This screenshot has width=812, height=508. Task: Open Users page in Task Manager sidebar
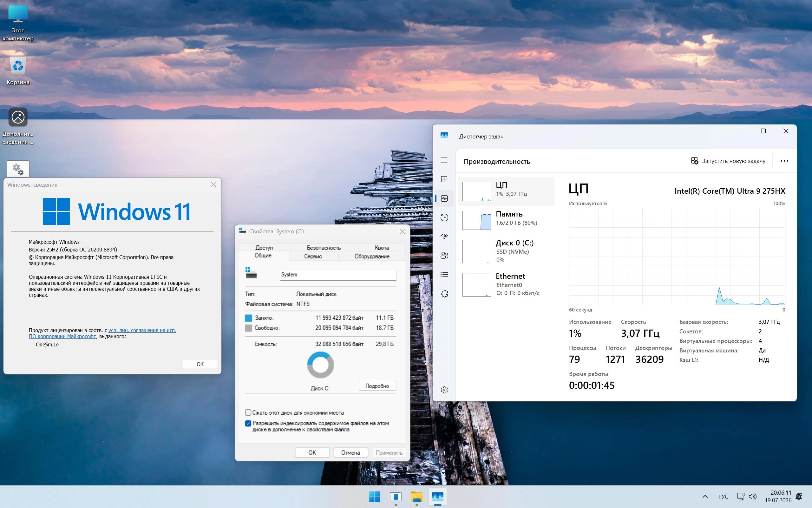tap(444, 255)
